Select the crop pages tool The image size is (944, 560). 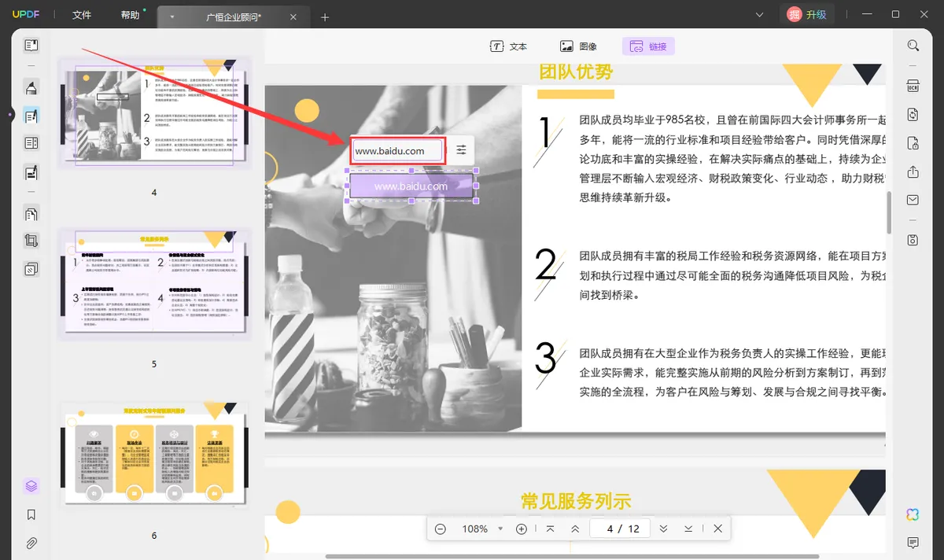(x=31, y=241)
